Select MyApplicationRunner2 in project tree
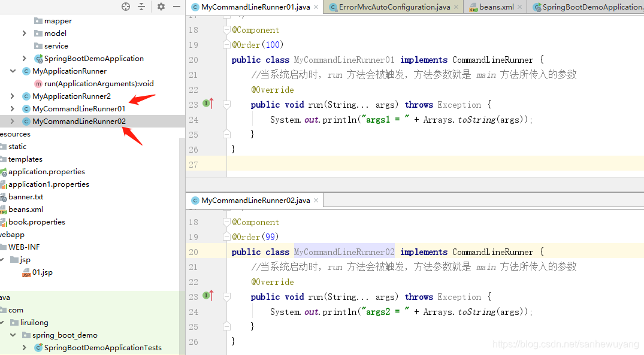This screenshot has width=644, height=355. 71,96
